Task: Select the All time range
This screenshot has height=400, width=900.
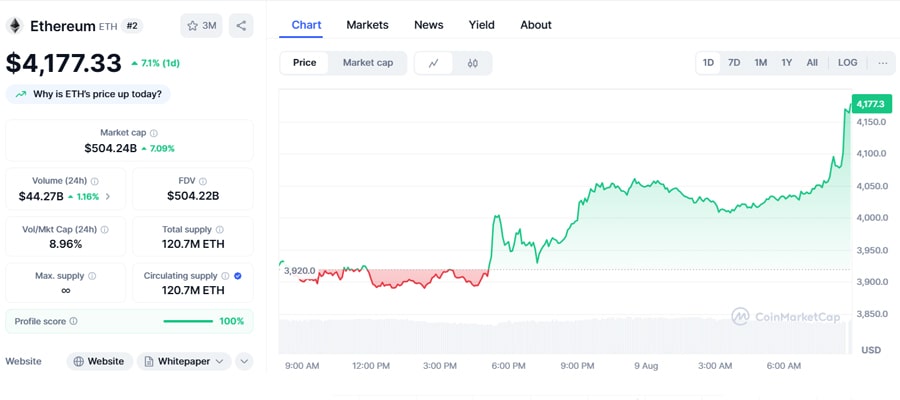Action: [812, 63]
